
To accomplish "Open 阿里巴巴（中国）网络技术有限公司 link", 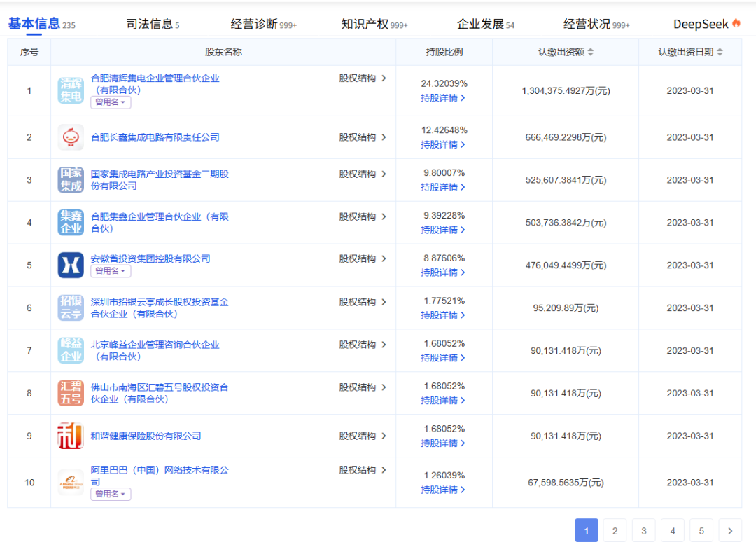I will 160,476.
